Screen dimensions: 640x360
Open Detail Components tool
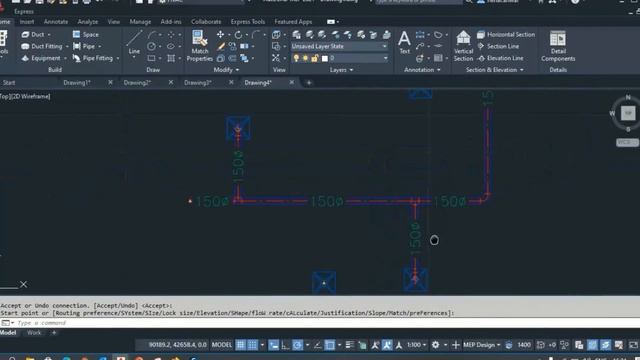pos(558,46)
